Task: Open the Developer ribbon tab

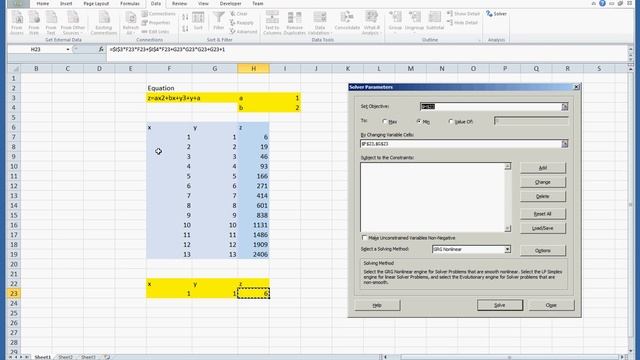Action: [231, 4]
